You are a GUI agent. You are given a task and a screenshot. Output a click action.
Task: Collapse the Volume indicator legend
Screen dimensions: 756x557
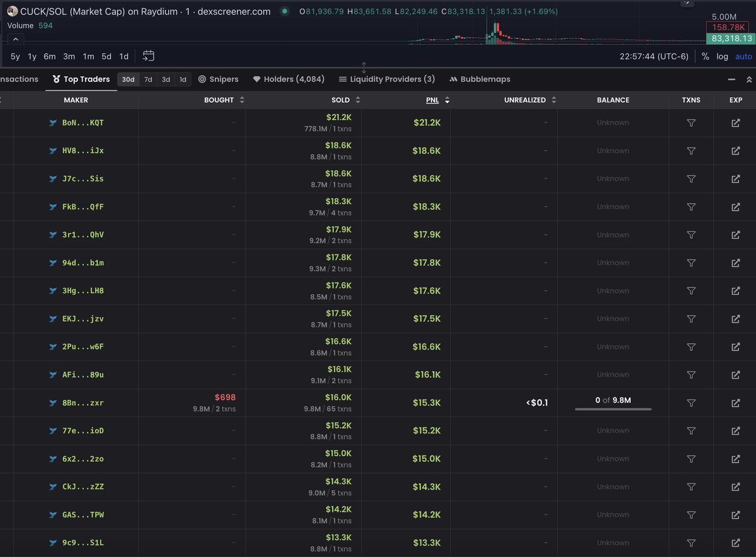[x=16, y=39]
